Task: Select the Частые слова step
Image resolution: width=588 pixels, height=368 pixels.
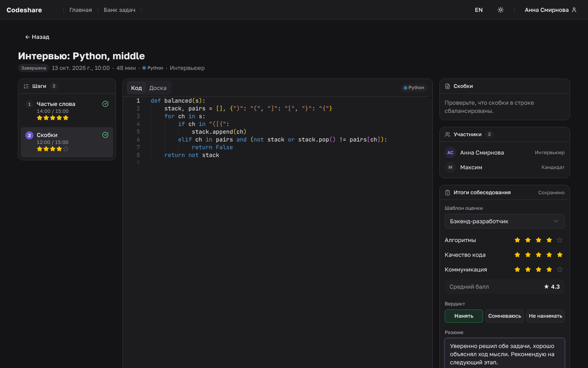Action: tap(67, 111)
